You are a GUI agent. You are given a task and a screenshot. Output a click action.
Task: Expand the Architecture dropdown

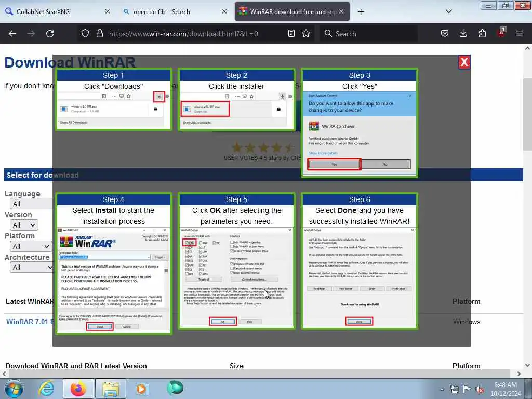pyautogui.click(x=32, y=268)
